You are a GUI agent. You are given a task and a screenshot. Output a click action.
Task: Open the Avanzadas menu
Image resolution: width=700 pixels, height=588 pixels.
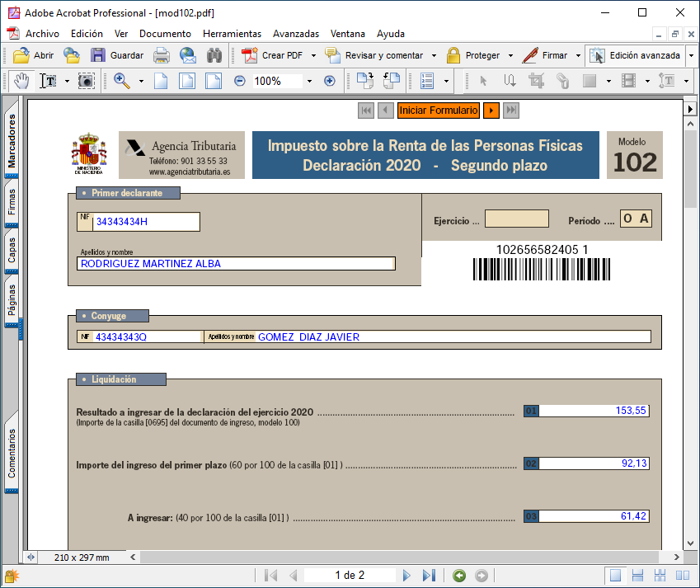pyautogui.click(x=296, y=34)
